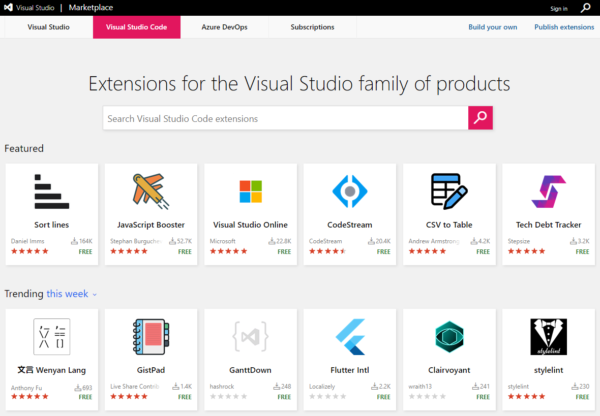Open the Tech Debt Tracker title
The height and width of the screenshot is (416, 600).
[548, 225]
